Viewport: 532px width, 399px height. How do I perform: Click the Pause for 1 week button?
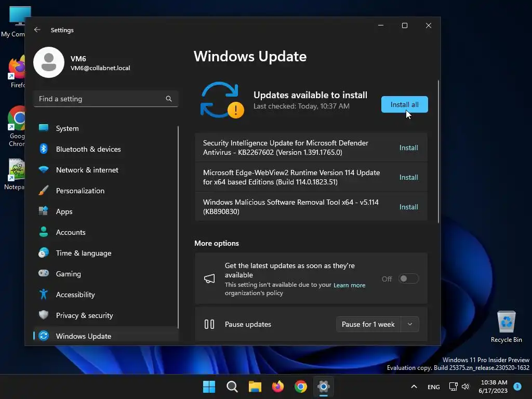(368, 324)
